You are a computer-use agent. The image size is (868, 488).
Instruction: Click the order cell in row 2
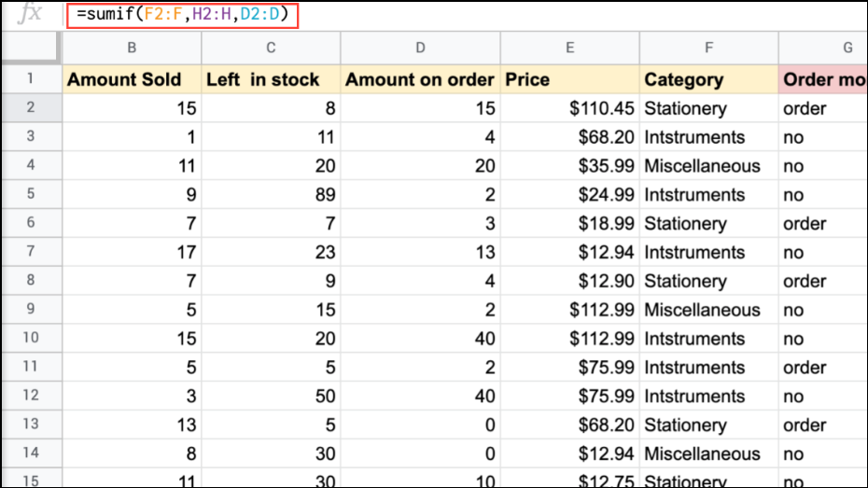pos(821,108)
